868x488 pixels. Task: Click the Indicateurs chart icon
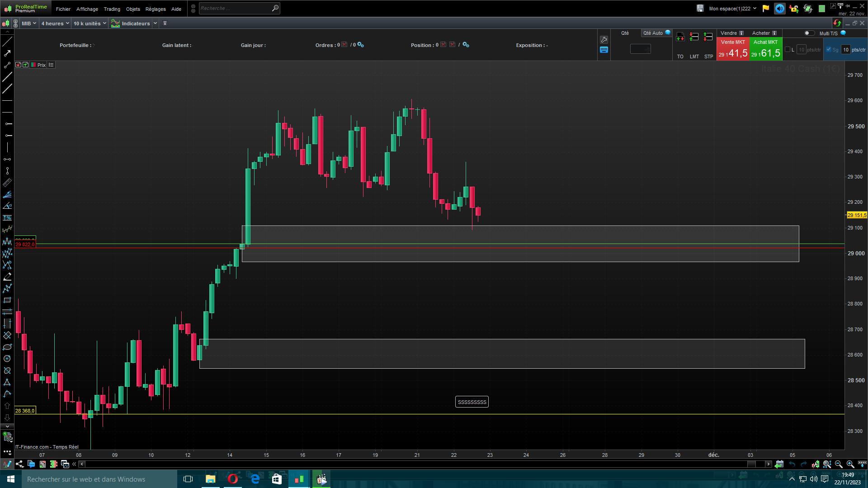pyautogui.click(x=116, y=23)
